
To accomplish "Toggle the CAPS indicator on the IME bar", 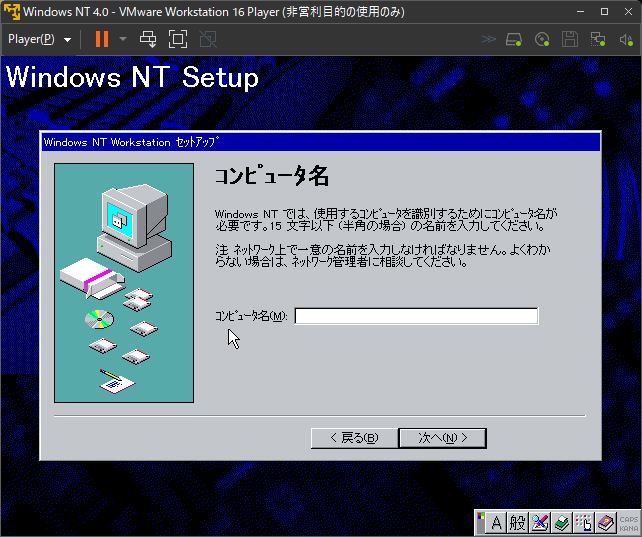I will pyautogui.click(x=628, y=519).
